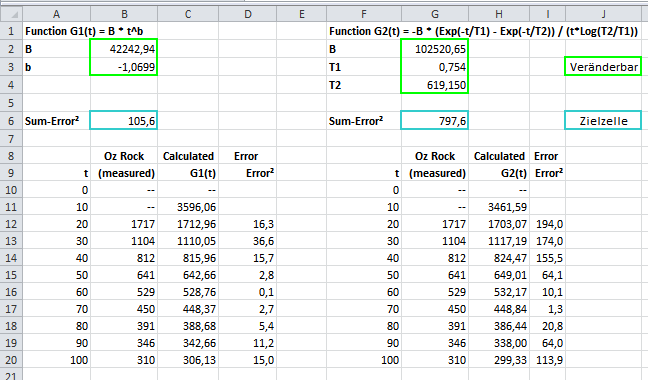Select cell 815,96
This screenshot has width=648, height=380.
point(188,258)
